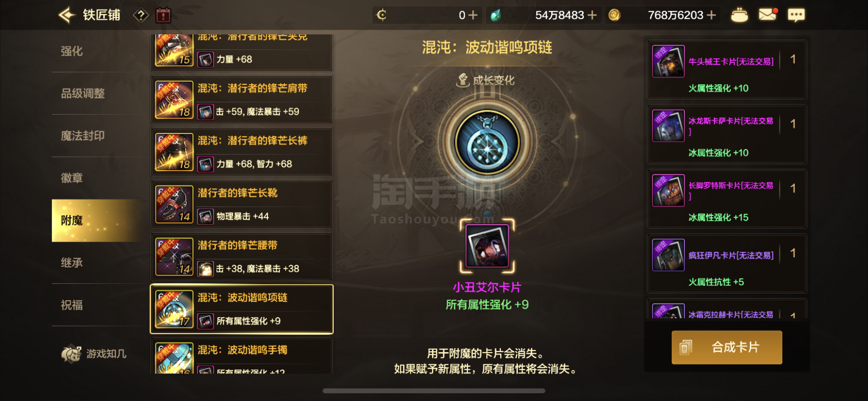Click the 合成卡片 button
The image size is (868, 401).
tap(727, 347)
